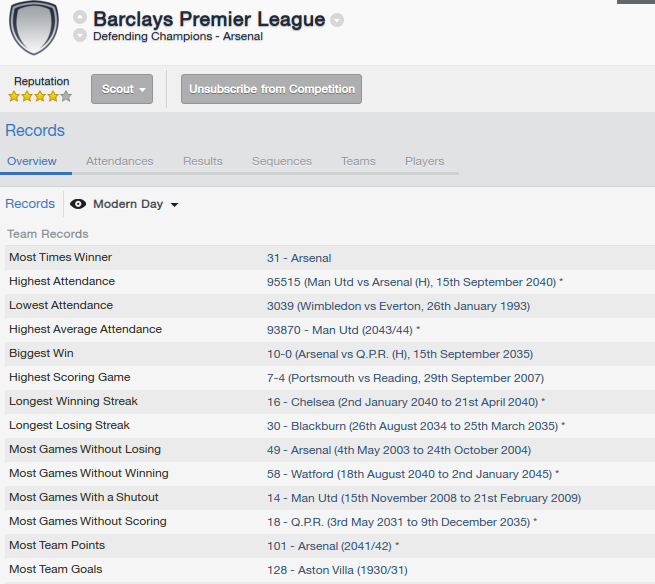Click the Premier League shield logo

coord(34,28)
